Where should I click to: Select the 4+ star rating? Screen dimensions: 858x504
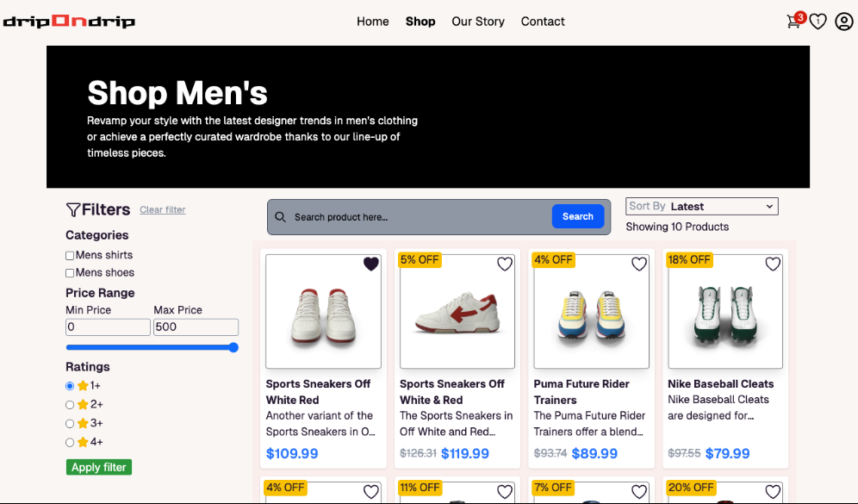70,442
